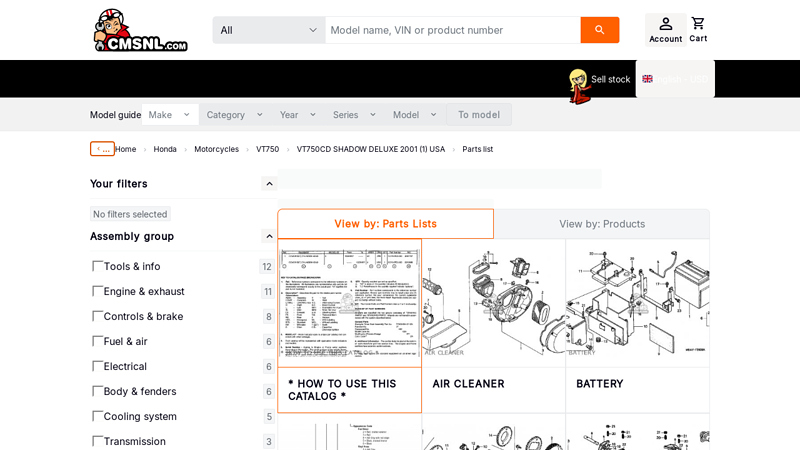Select the View by: Parts Lists tab

click(x=386, y=224)
